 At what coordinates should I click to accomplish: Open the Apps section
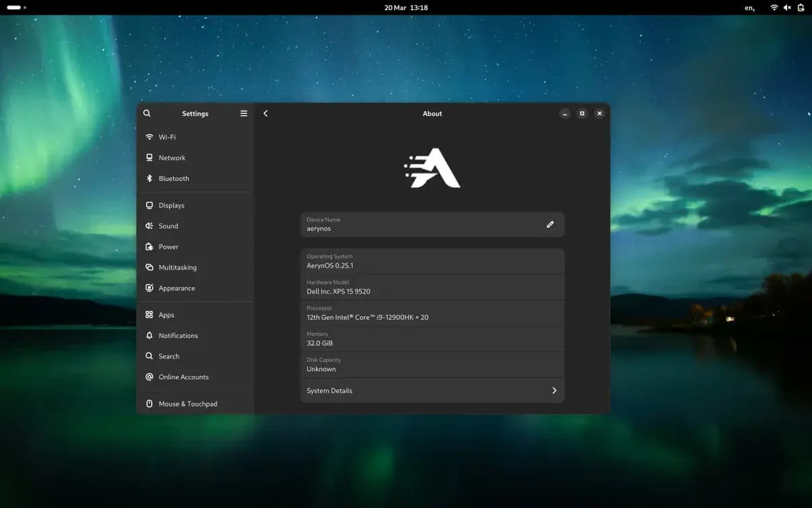[166, 314]
